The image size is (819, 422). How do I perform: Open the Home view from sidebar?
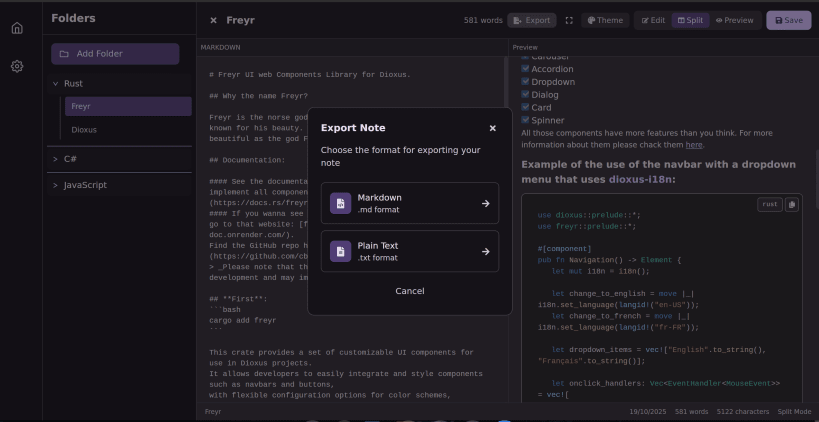point(17,28)
